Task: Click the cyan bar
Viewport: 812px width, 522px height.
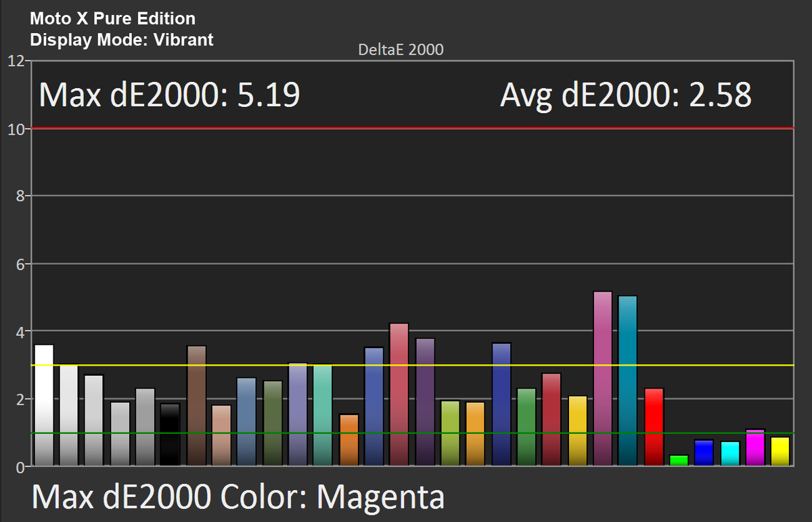Action: click(730, 454)
